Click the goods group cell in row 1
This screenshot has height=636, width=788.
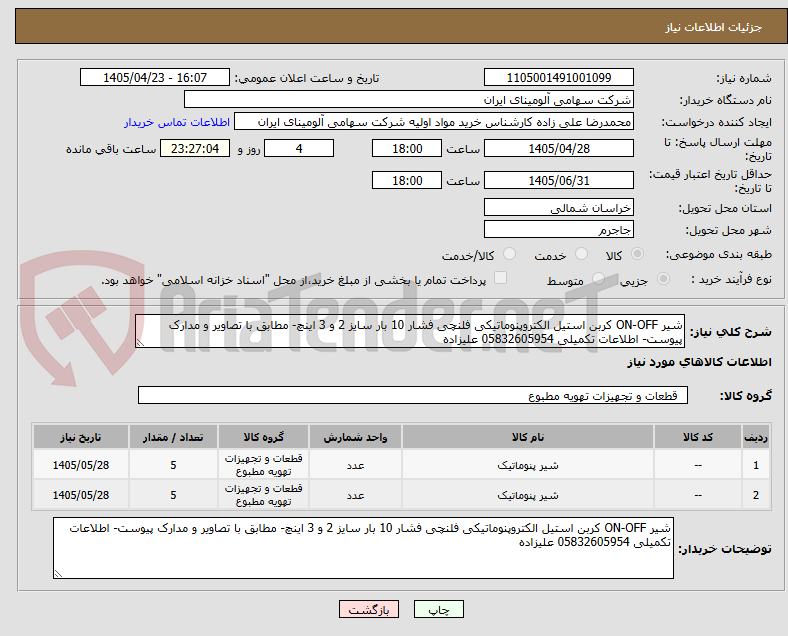click(x=263, y=465)
